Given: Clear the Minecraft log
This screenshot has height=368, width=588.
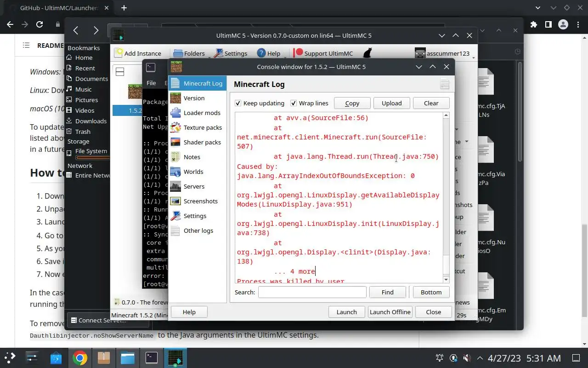Looking at the screenshot, I should [431, 103].
